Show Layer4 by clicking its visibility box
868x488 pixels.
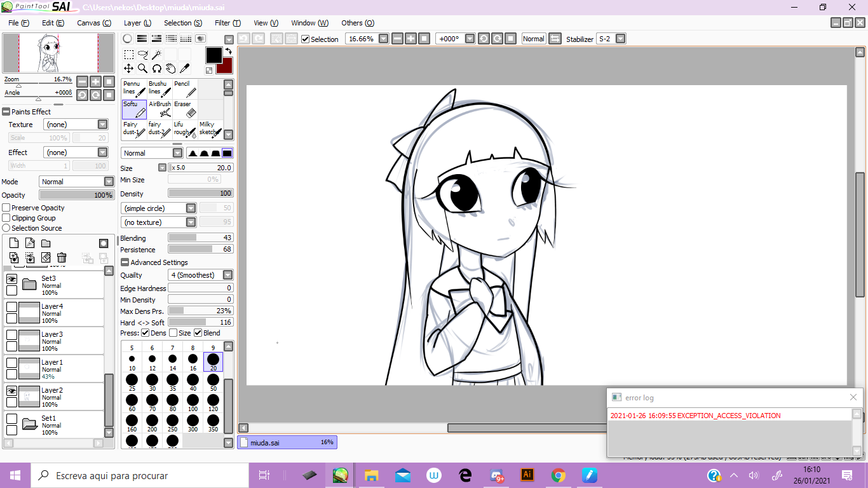click(x=11, y=307)
